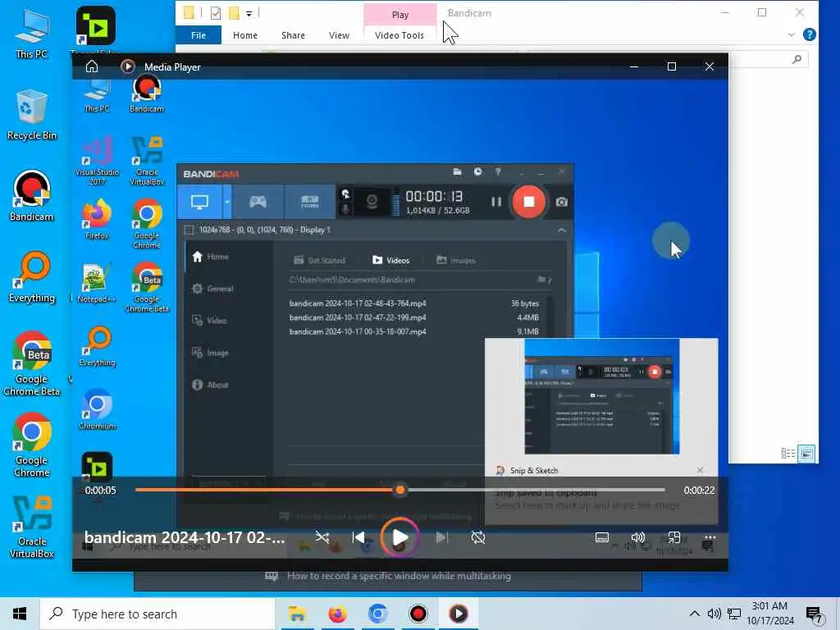Toggle repeat mode in Media Player
Image resolution: width=840 pixels, height=630 pixels.
pyautogui.click(x=478, y=537)
